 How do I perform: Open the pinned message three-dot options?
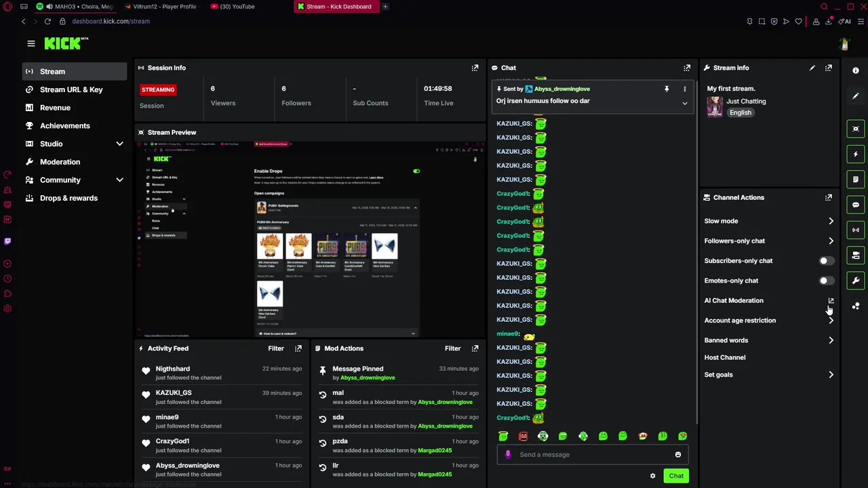click(x=684, y=89)
